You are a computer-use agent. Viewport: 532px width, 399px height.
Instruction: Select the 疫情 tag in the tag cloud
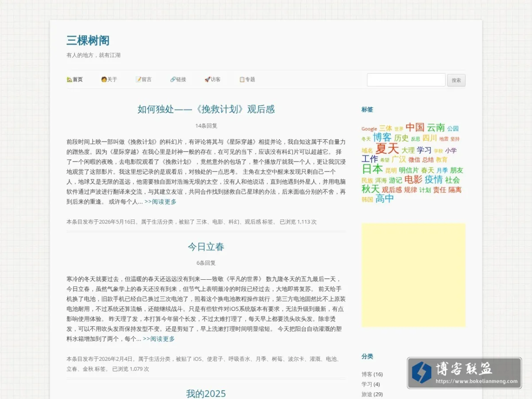pyautogui.click(x=434, y=180)
